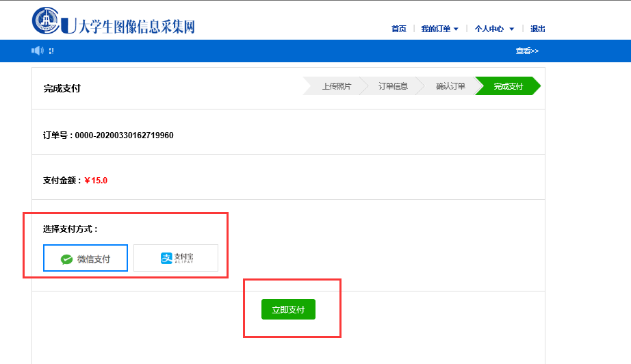Expand the 我的订单 dropdown arrow

point(456,29)
